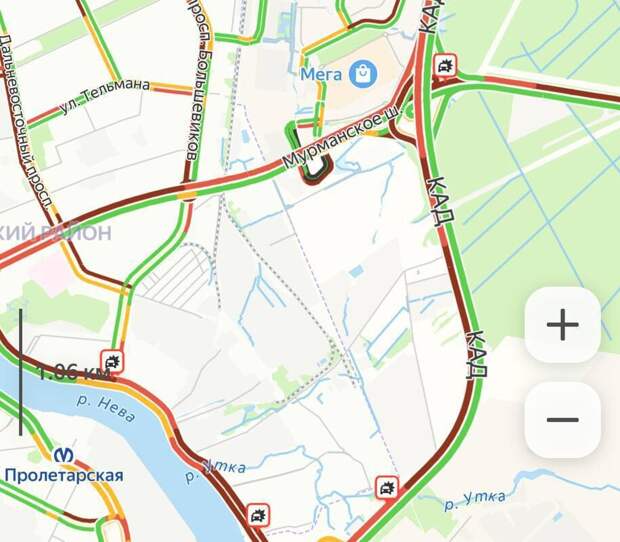Click the 1.06 км scale indicator
The width and height of the screenshot is (620, 542).
(x=71, y=373)
